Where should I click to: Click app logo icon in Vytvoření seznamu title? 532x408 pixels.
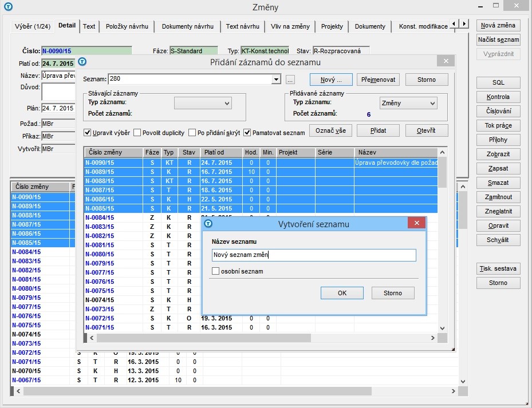(208, 224)
